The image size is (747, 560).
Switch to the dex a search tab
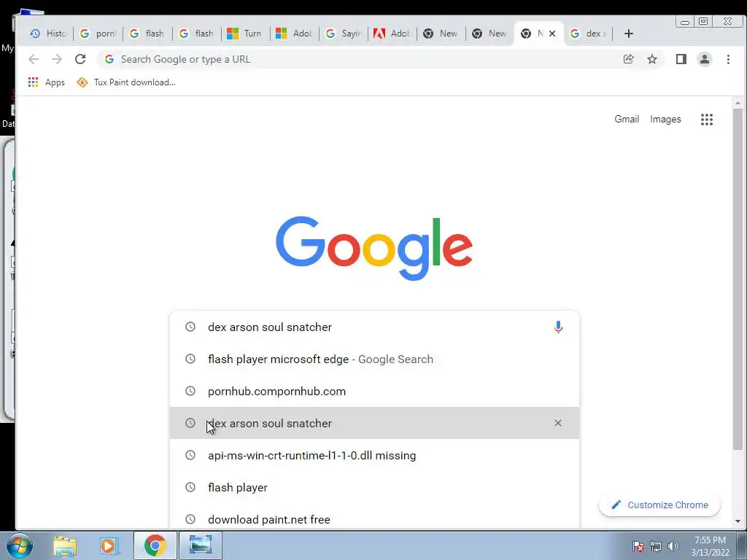coord(589,34)
